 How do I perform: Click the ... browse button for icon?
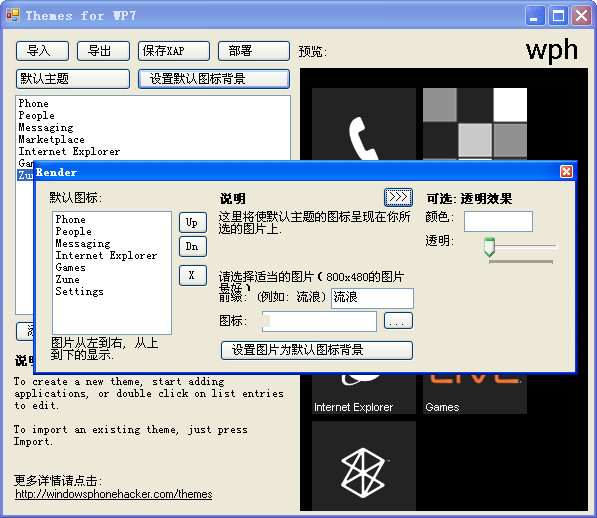(398, 321)
